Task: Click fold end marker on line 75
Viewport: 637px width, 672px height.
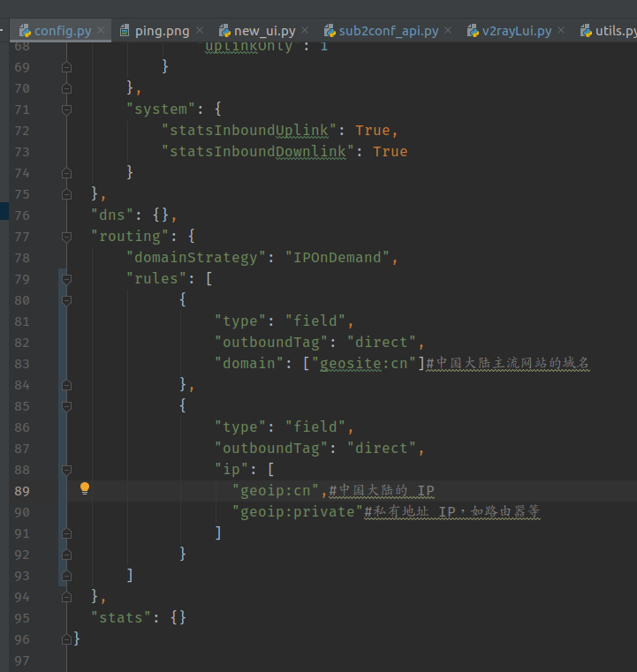Action: [x=66, y=194]
